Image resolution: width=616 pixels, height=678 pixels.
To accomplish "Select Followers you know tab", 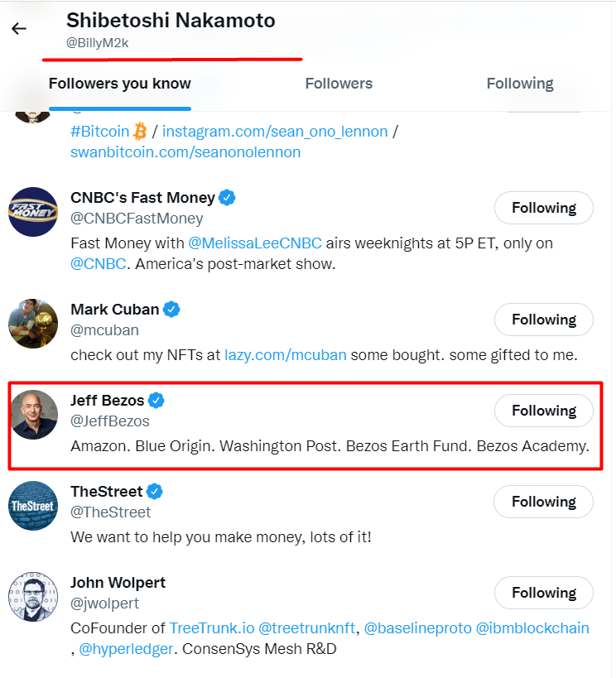I will [x=120, y=84].
